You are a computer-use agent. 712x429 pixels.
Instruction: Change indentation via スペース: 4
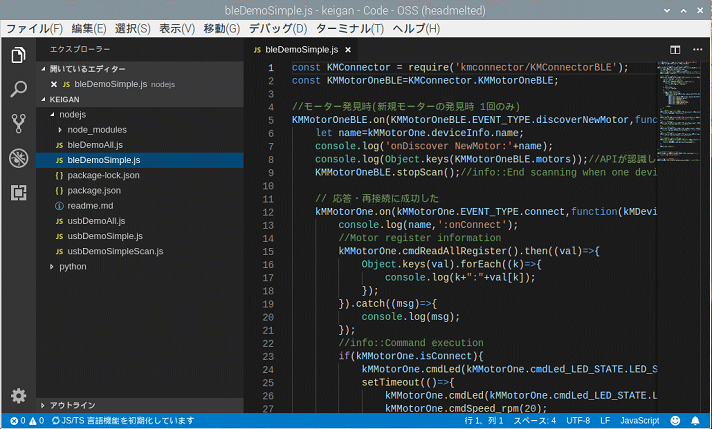point(534,421)
